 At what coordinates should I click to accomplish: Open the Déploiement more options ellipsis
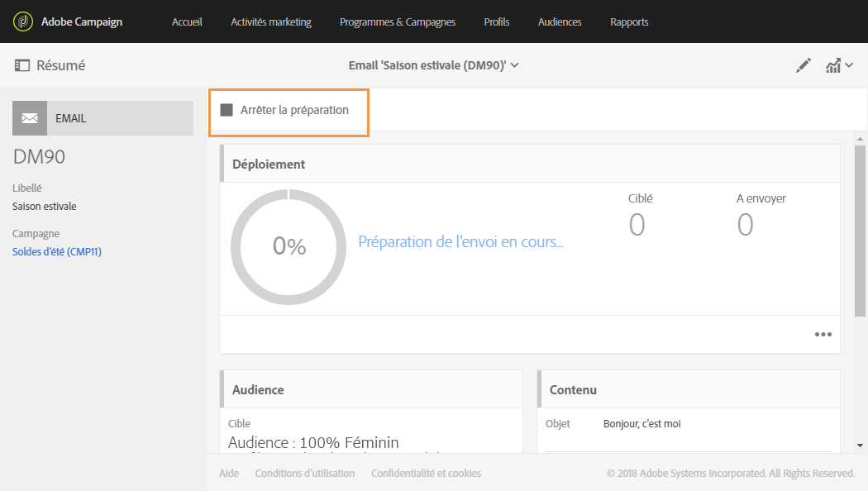(x=823, y=334)
